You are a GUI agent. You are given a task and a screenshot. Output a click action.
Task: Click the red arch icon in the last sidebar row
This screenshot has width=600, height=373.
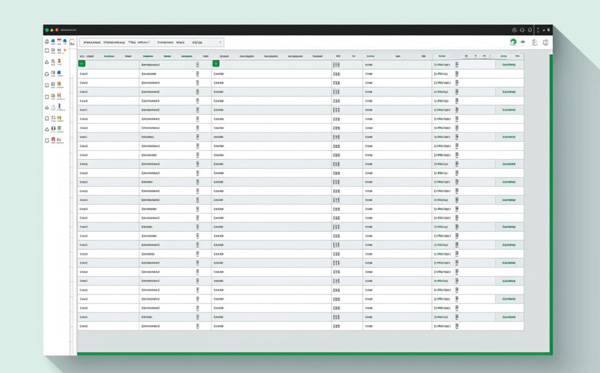pyautogui.click(x=53, y=140)
